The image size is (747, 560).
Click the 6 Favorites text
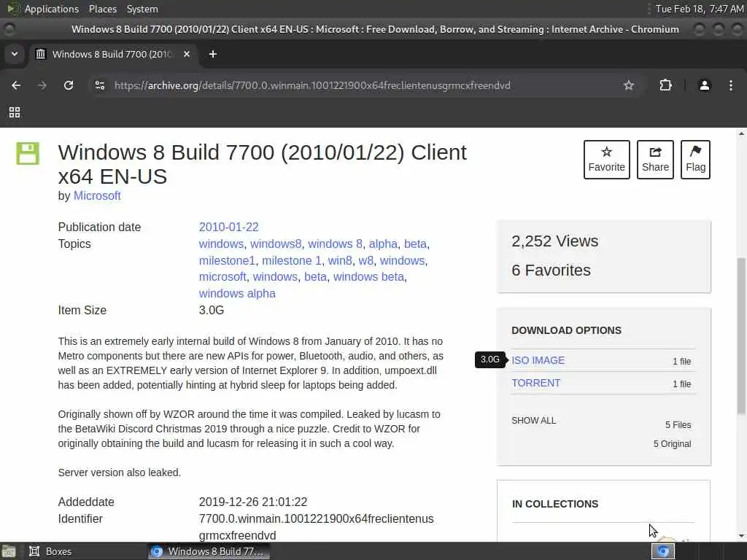551,270
